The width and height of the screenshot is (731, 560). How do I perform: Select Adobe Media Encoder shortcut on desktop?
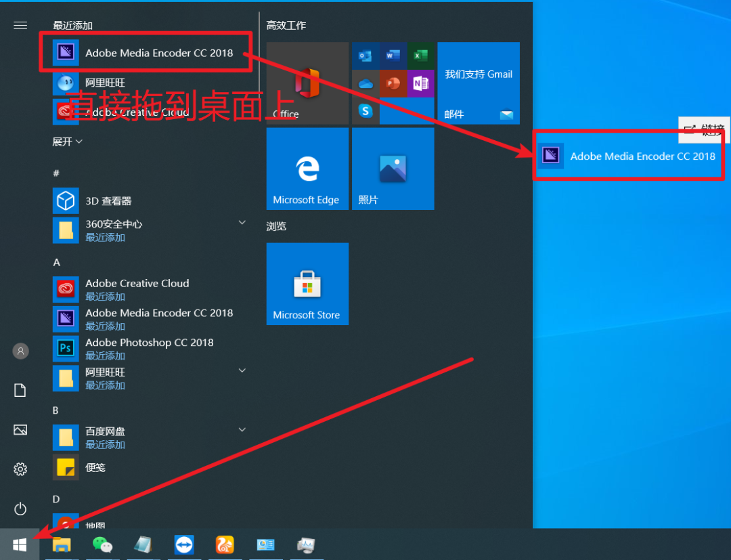pos(627,156)
